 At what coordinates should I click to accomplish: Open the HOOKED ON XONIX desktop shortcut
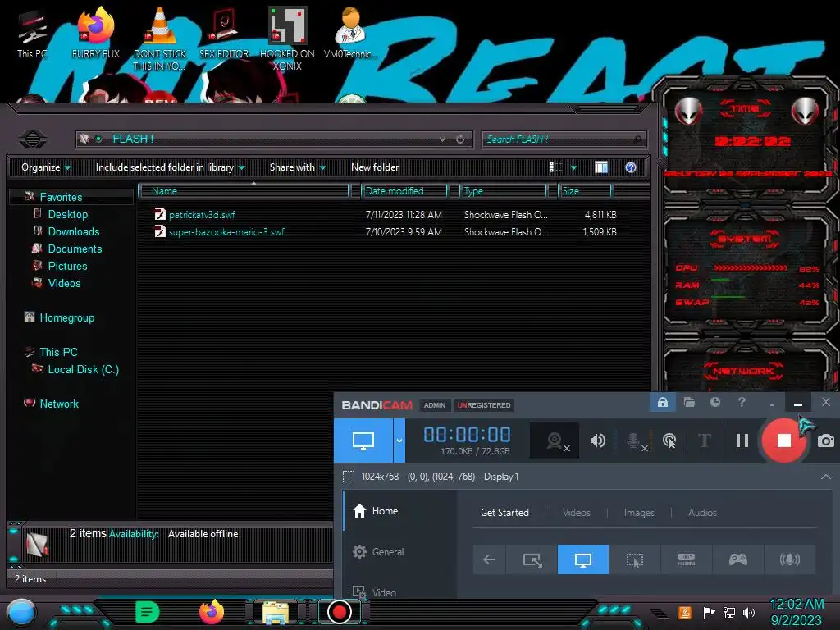click(x=287, y=39)
